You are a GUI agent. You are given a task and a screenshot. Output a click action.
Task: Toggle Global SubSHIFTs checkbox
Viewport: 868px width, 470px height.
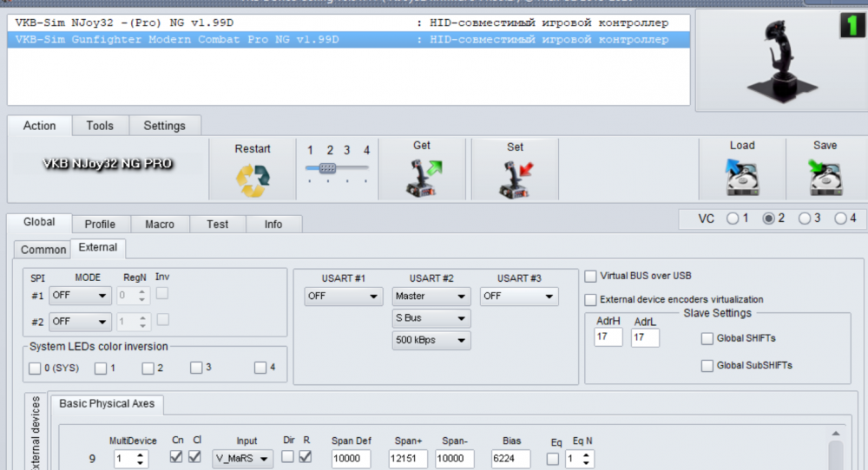(707, 365)
